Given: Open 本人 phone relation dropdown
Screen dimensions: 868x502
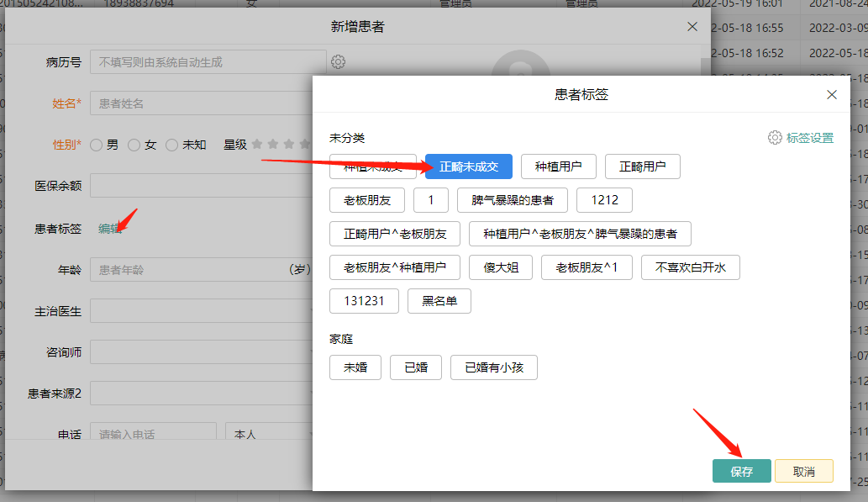Looking at the screenshot, I should (269, 433).
